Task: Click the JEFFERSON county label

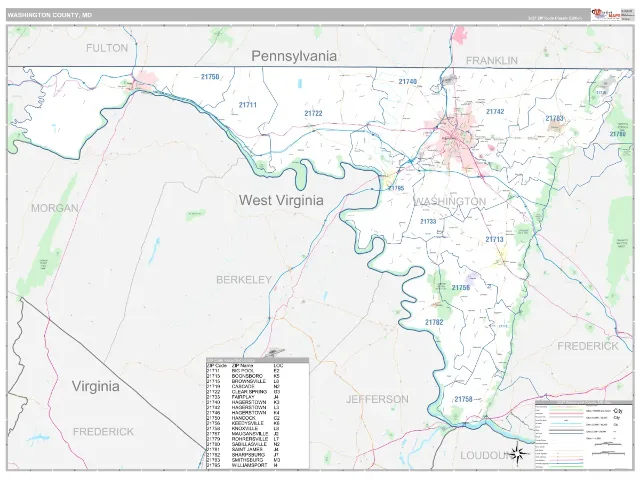Action: point(377,399)
